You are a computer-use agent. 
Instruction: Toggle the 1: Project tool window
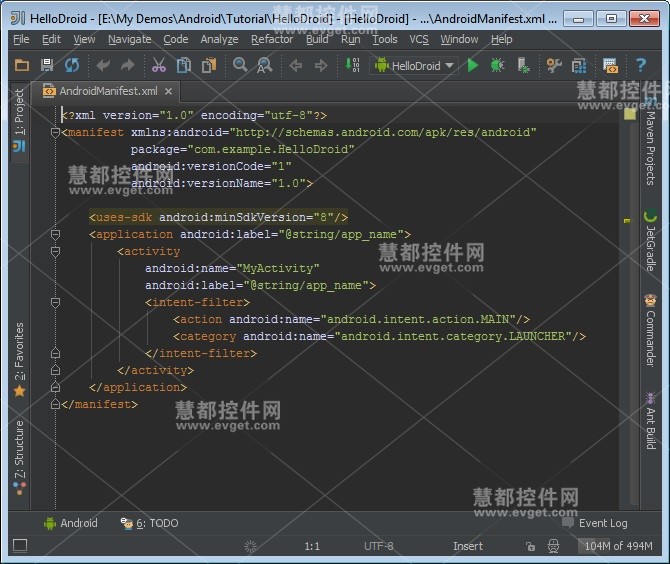[x=19, y=121]
